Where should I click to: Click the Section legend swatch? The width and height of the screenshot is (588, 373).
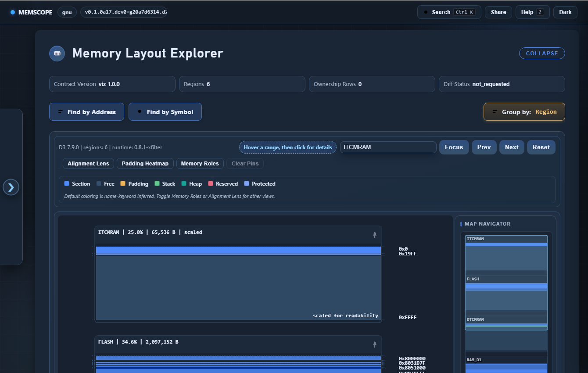(x=67, y=184)
